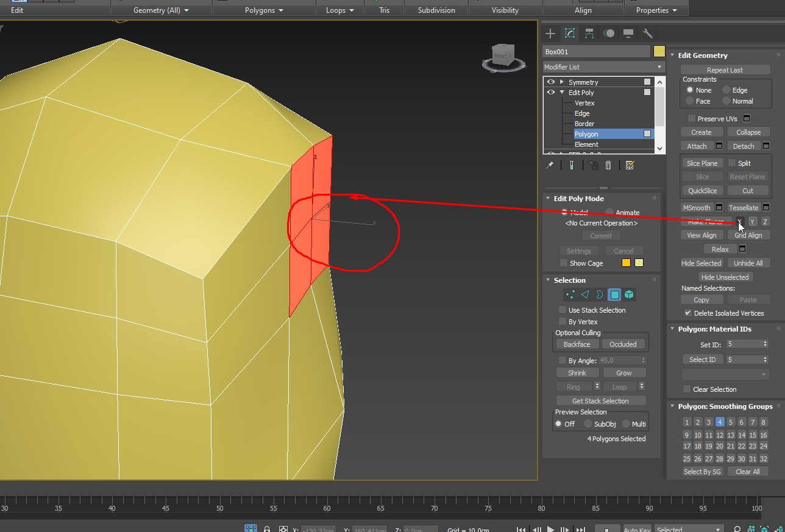
Task: Click the Box001 object color swatch
Action: point(659,52)
